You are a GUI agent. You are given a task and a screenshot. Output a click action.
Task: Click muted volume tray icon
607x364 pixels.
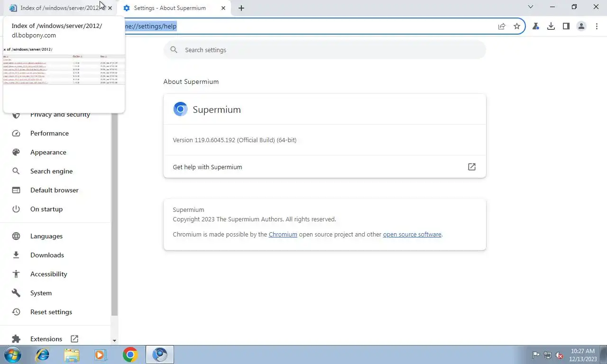pos(559,355)
